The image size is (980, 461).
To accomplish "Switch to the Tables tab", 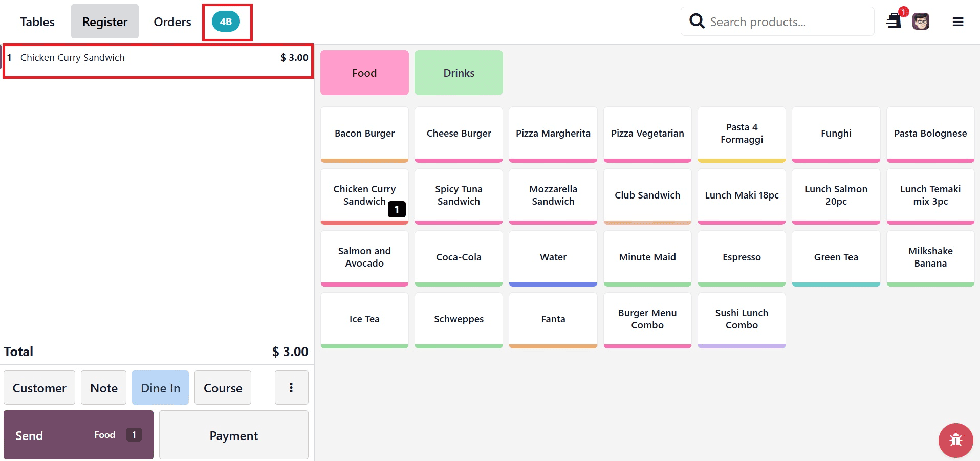I will tap(37, 21).
